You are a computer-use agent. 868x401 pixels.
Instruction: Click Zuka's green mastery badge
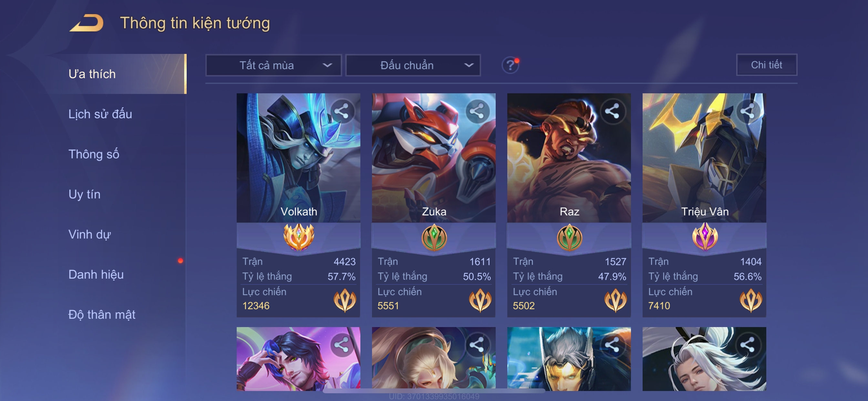pyautogui.click(x=434, y=238)
